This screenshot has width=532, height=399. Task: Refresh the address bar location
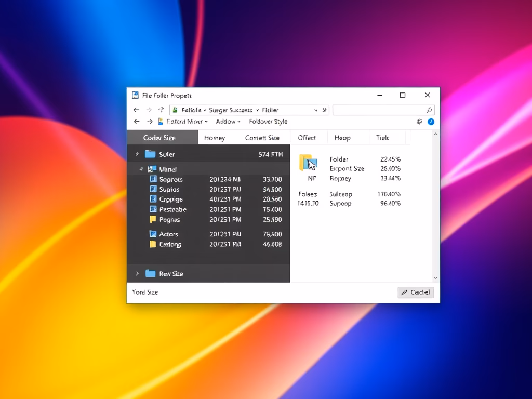324,110
